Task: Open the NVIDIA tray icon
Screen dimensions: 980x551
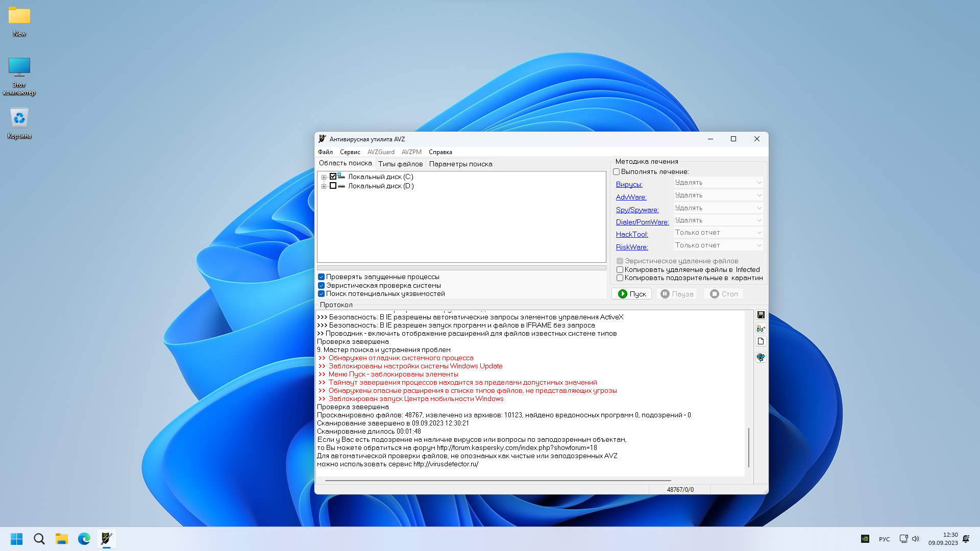Action: (865, 539)
